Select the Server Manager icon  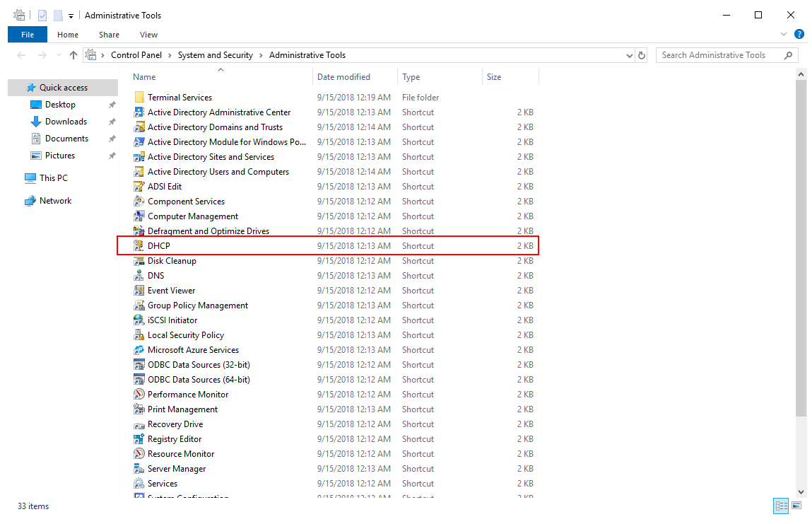139,469
